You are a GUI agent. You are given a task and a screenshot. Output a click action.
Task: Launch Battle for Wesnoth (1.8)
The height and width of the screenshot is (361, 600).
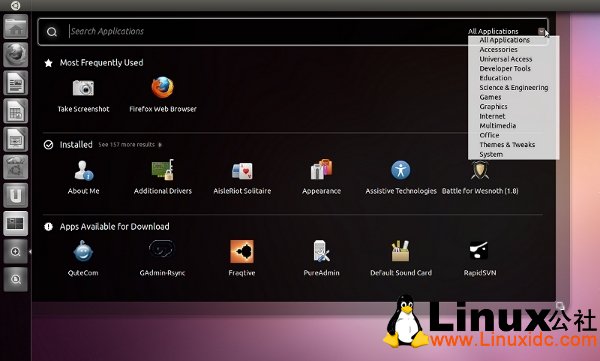480,170
